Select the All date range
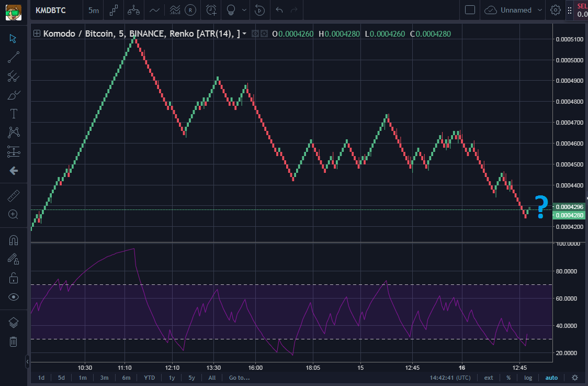The height and width of the screenshot is (386, 588). coord(212,378)
